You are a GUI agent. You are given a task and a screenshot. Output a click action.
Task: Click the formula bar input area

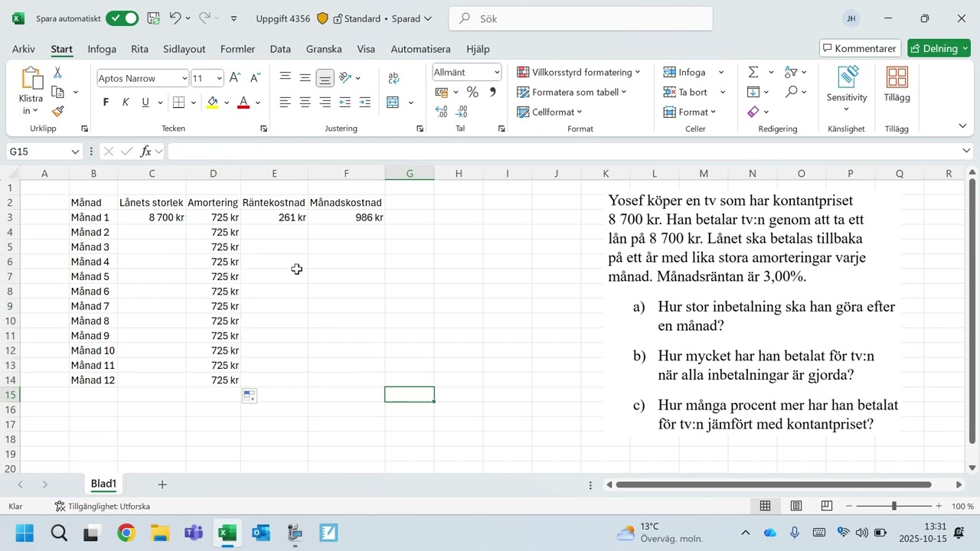[563, 152]
